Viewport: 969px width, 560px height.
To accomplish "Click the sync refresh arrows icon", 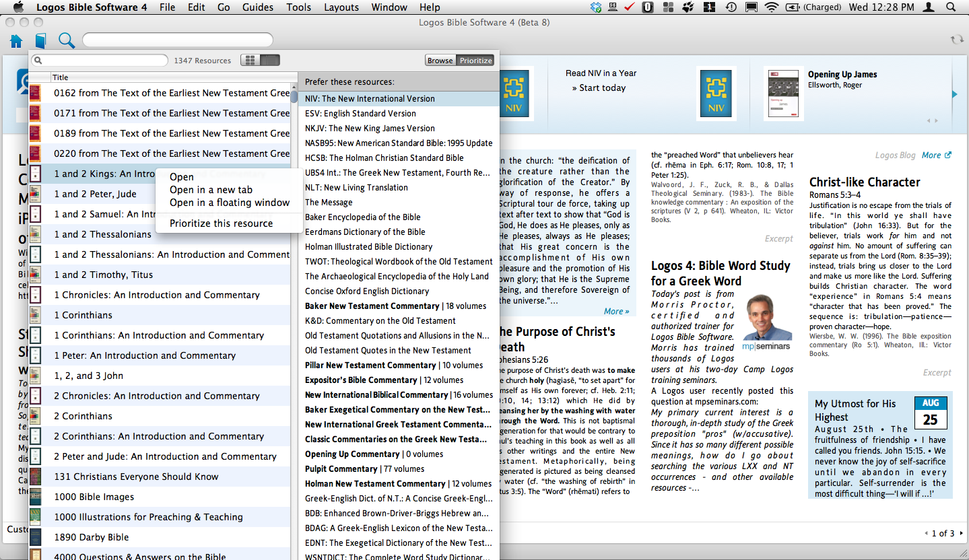I will coord(956,40).
